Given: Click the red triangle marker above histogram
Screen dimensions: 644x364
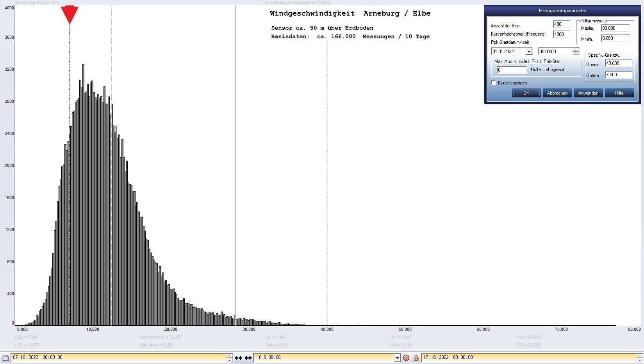Looking at the screenshot, I should tap(70, 14).
